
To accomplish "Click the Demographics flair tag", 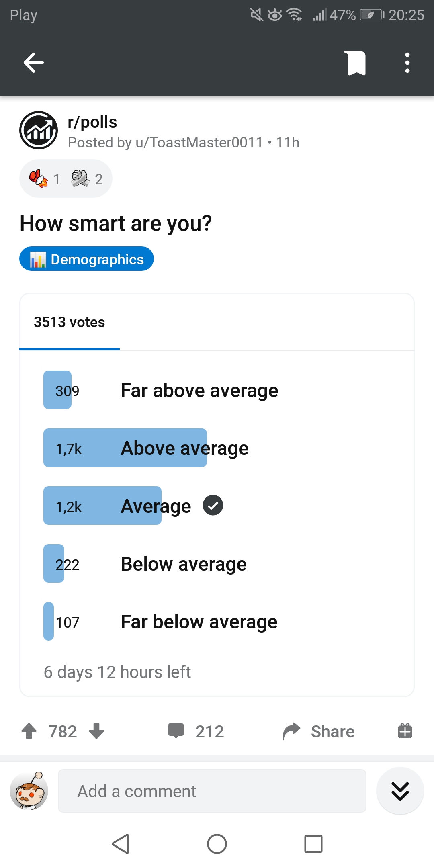I will coord(86,259).
